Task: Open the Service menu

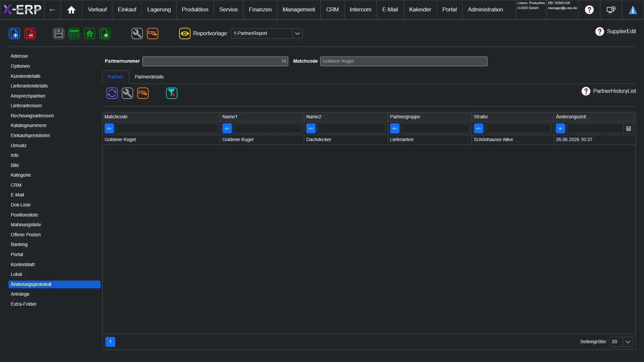Action: 228,10
